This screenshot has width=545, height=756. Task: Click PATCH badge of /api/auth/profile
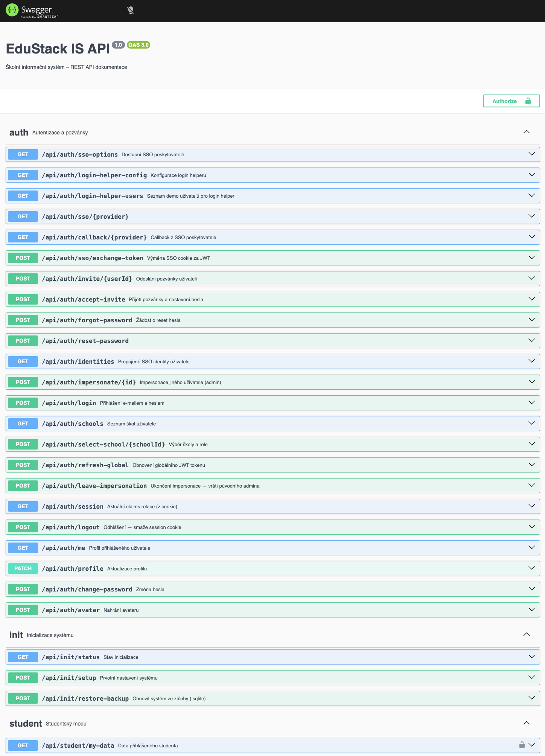[23, 569]
